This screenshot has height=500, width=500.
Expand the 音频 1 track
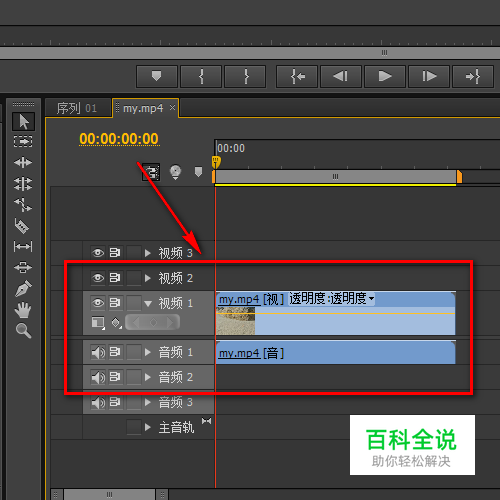pyautogui.click(x=148, y=352)
